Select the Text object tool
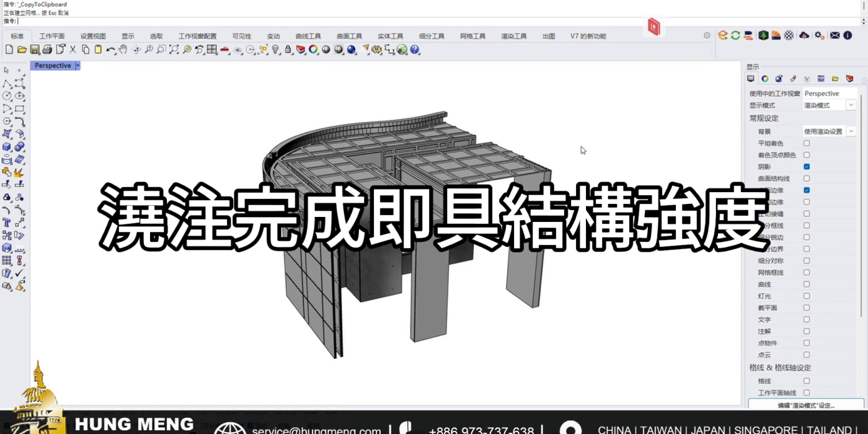The width and height of the screenshot is (868, 434). tap(7, 222)
